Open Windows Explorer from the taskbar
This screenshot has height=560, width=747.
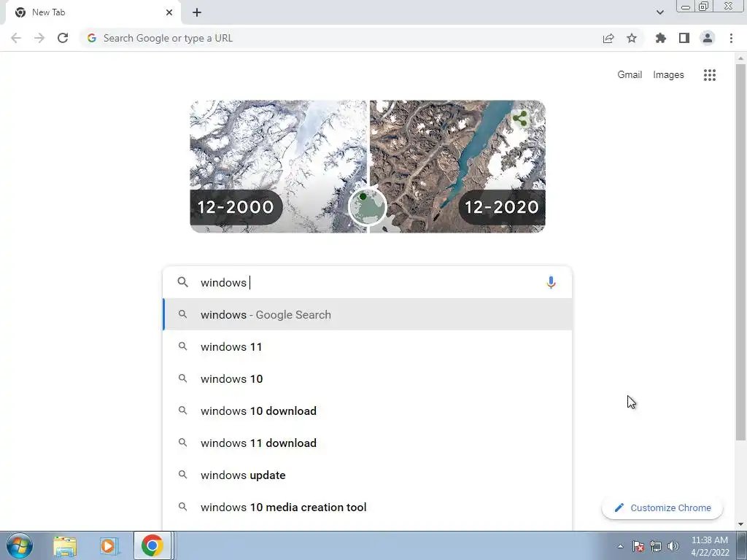click(x=65, y=545)
